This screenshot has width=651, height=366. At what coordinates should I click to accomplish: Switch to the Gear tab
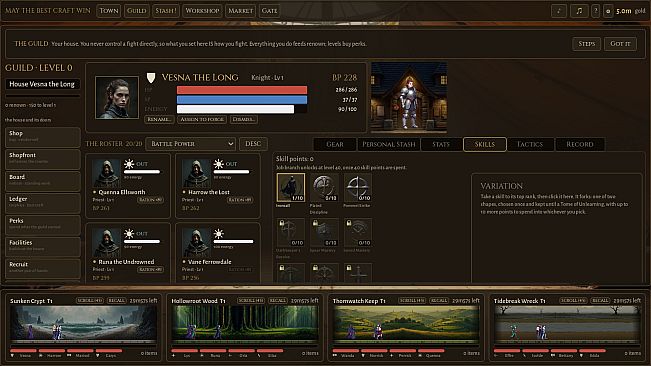point(335,144)
